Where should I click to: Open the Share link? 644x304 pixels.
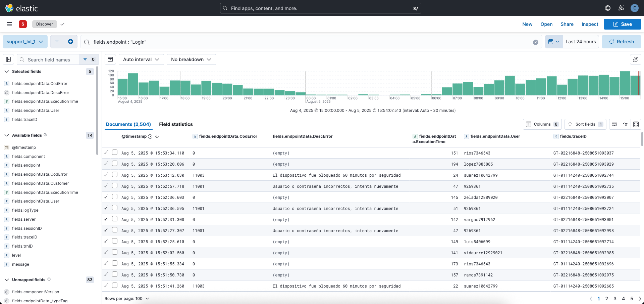567,24
